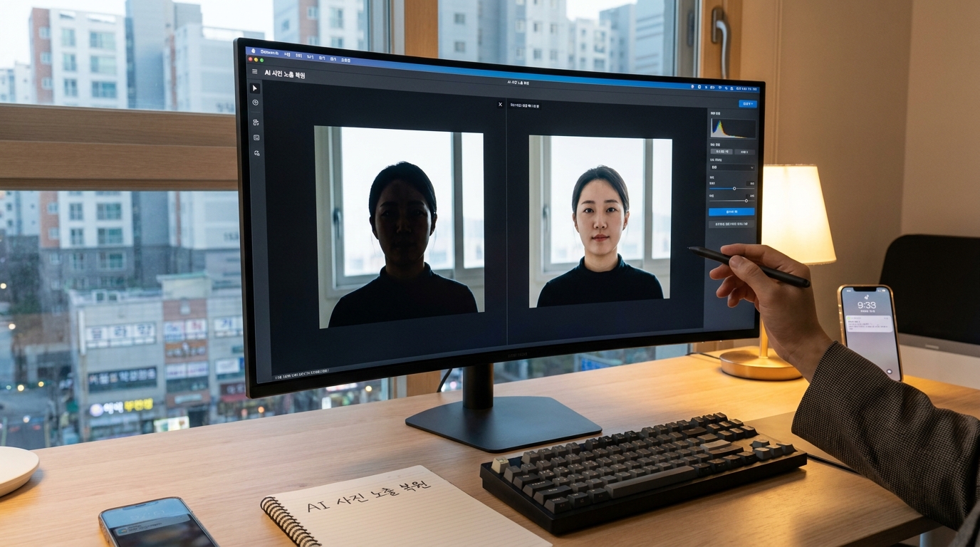Open the Apple menu in the menu bar
980x547 pixels.
click(x=253, y=51)
